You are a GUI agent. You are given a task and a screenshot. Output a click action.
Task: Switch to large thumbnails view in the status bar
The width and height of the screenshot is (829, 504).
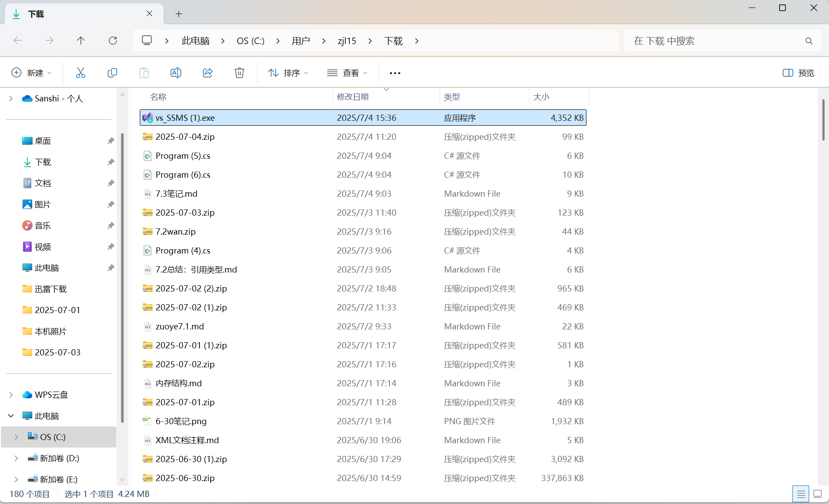[817, 494]
